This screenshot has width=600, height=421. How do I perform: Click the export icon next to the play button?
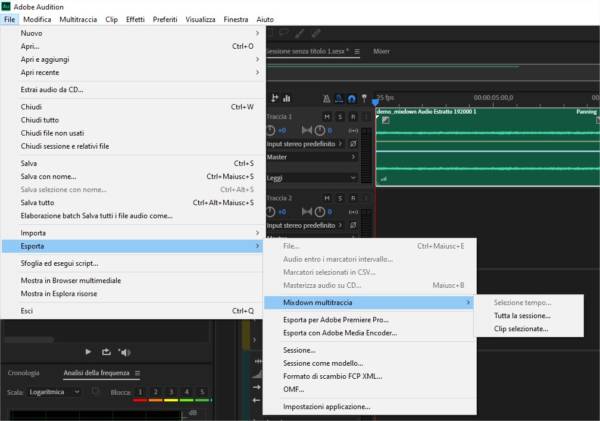click(x=106, y=352)
